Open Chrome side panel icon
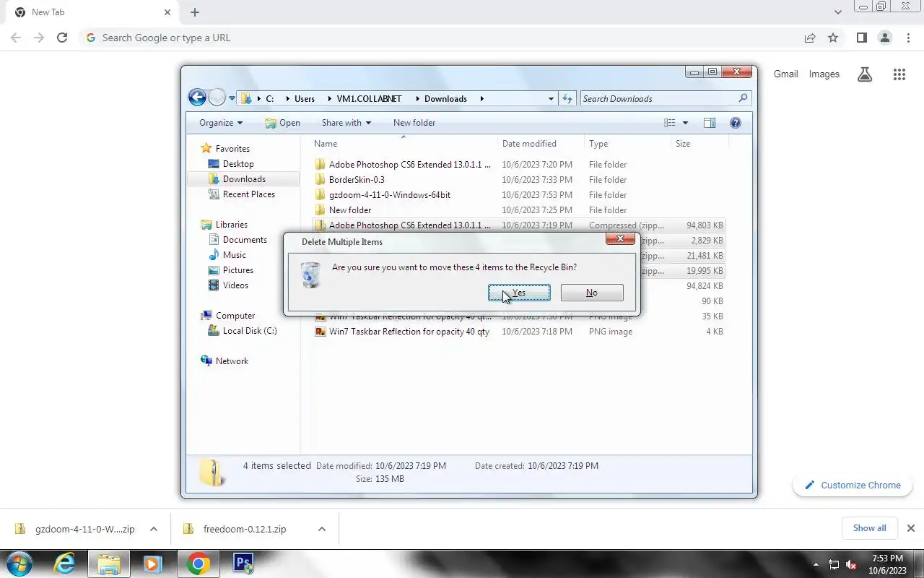Image resolution: width=924 pixels, height=578 pixels. coord(861,38)
